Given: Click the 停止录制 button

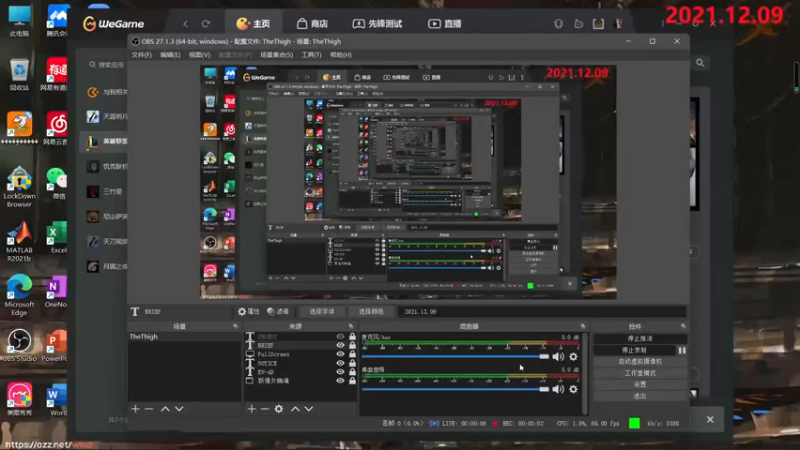Looking at the screenshot, I should pos(635,351).
